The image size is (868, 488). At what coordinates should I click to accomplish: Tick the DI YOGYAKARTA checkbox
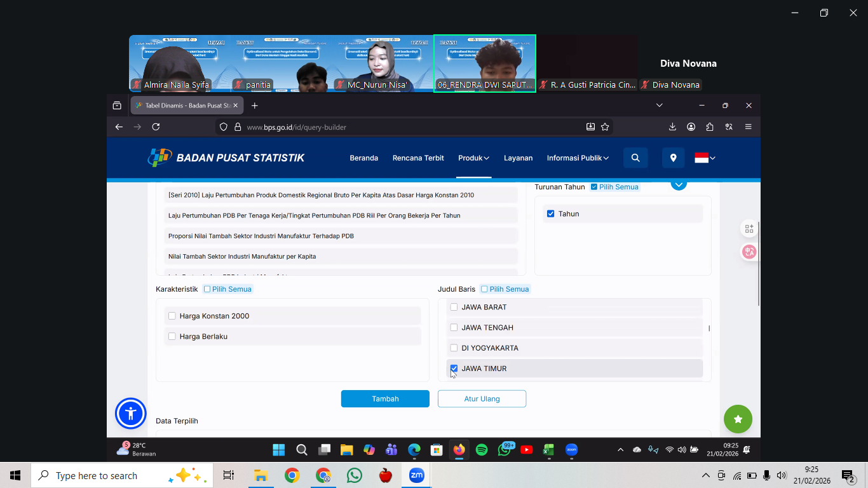pyautogui.click(x=454, y=348)
